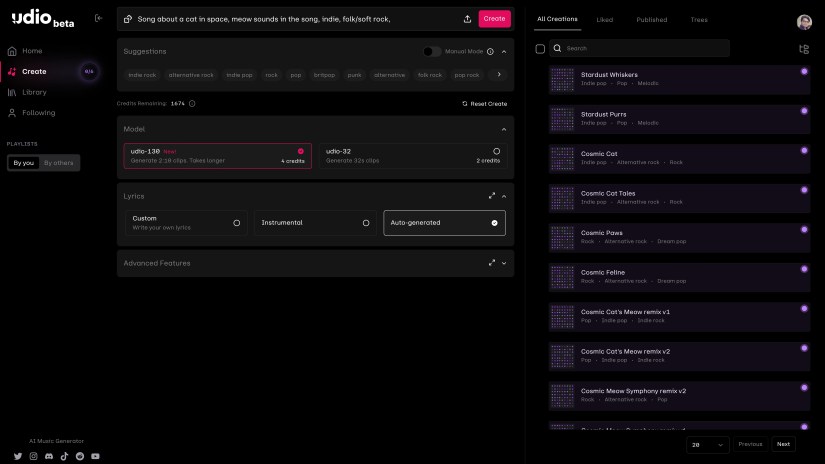The image size is (825, 464).
Task: Click the purple dot on Cosmic Cat
Action: pyautogui.click(x=804, y=150)
